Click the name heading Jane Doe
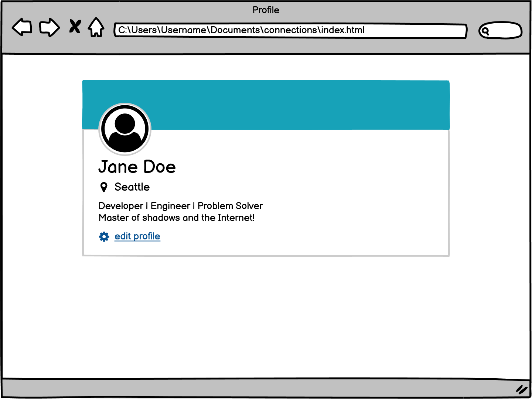The width and height of the screenshot is (532, 399). pos(137,167)
